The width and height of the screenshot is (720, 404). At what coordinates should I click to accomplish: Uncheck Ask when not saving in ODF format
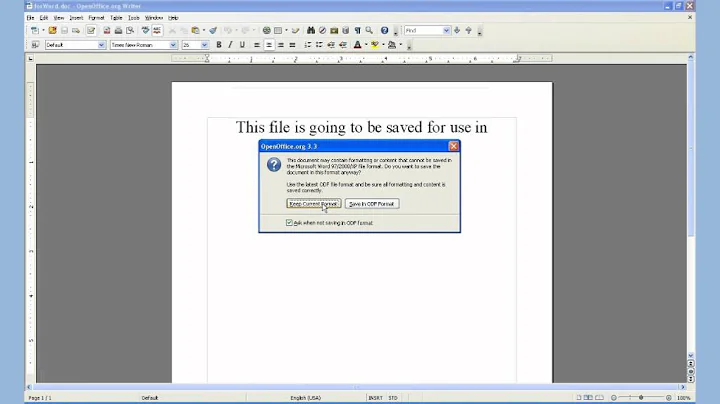click(289, 223)
